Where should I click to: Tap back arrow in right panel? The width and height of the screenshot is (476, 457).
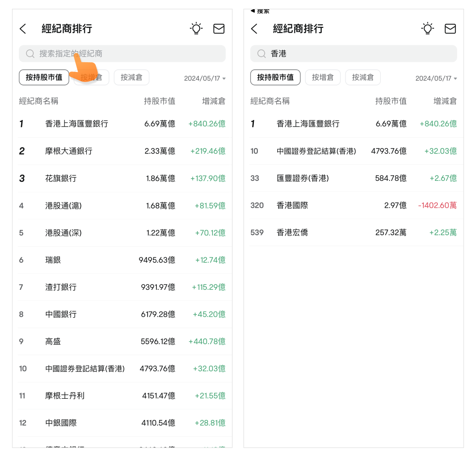(254, 29)
